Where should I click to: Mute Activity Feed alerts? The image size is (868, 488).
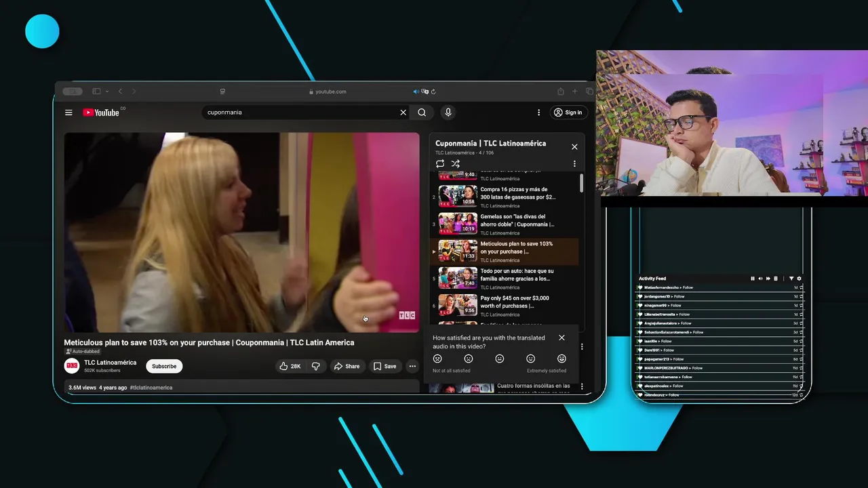tap(760, 279)
